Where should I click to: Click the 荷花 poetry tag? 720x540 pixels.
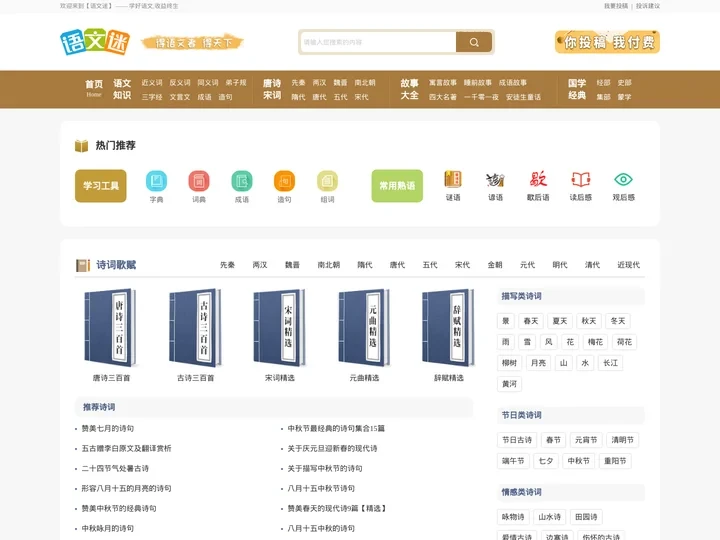[624, 342]
